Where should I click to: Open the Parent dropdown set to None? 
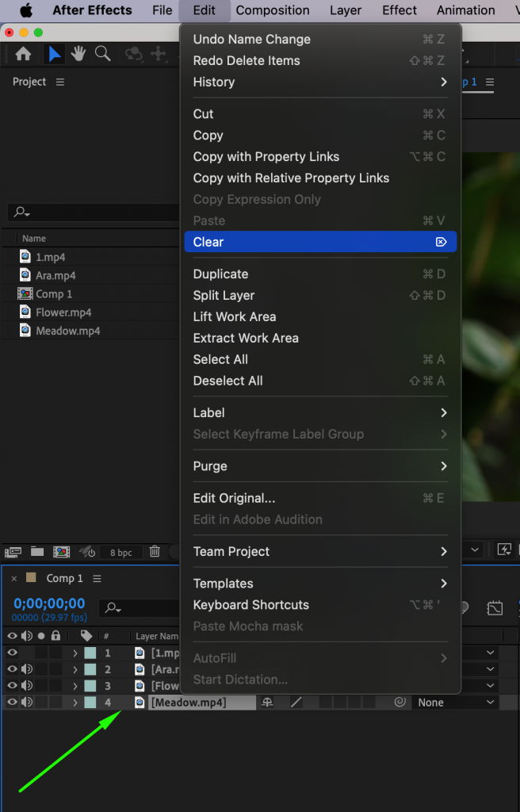tap(454, 702)
